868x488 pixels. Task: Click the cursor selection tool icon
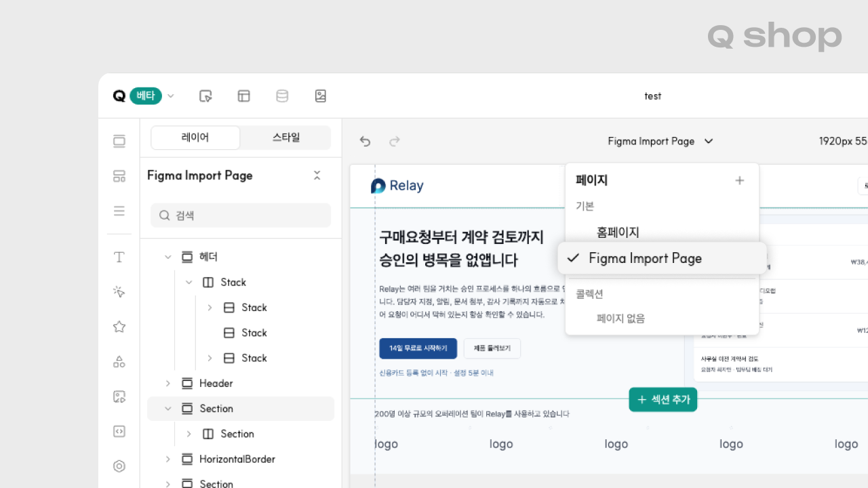pos(205,96)
